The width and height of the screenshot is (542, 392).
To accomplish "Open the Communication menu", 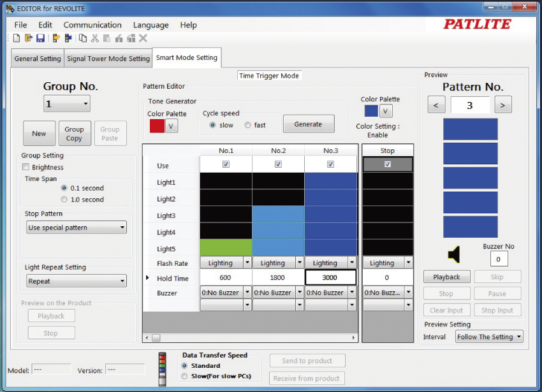I will 92,25.
